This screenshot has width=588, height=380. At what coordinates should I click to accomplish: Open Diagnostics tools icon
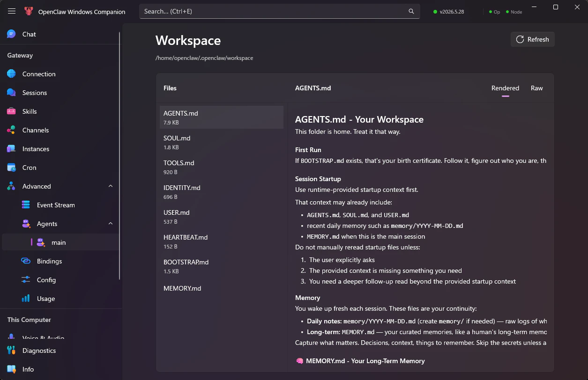[x=11, y=351]
